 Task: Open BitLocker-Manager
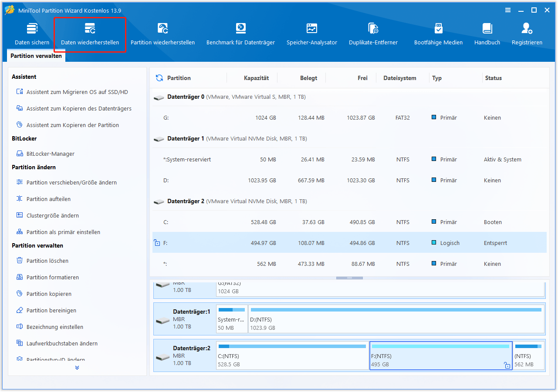coord(45,154)
